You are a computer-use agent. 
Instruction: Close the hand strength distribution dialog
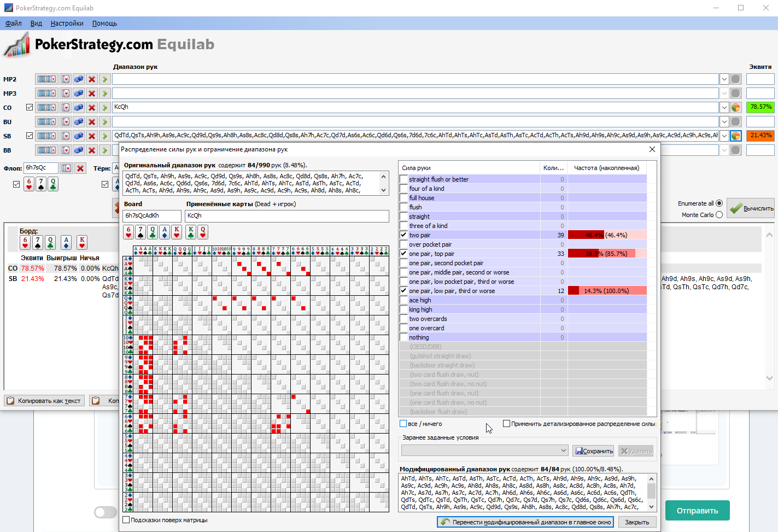click(x=652, y=149)
